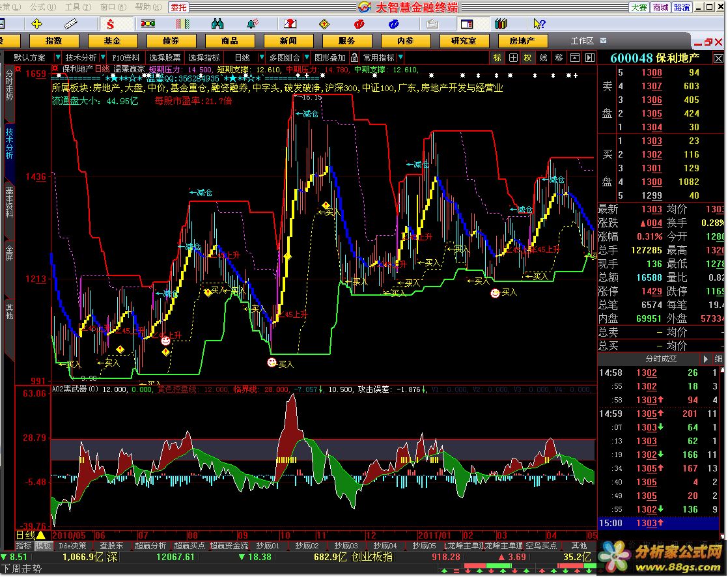
Task: Click the cursor question-mark help icon
Action: (539, 23)
